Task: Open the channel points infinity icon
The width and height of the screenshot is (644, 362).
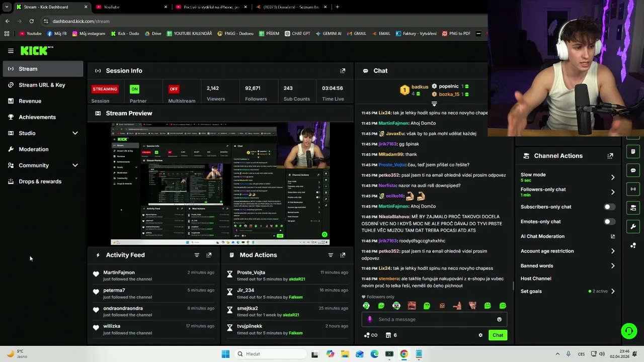Action: pyautogui.click(x=371, y=335)
